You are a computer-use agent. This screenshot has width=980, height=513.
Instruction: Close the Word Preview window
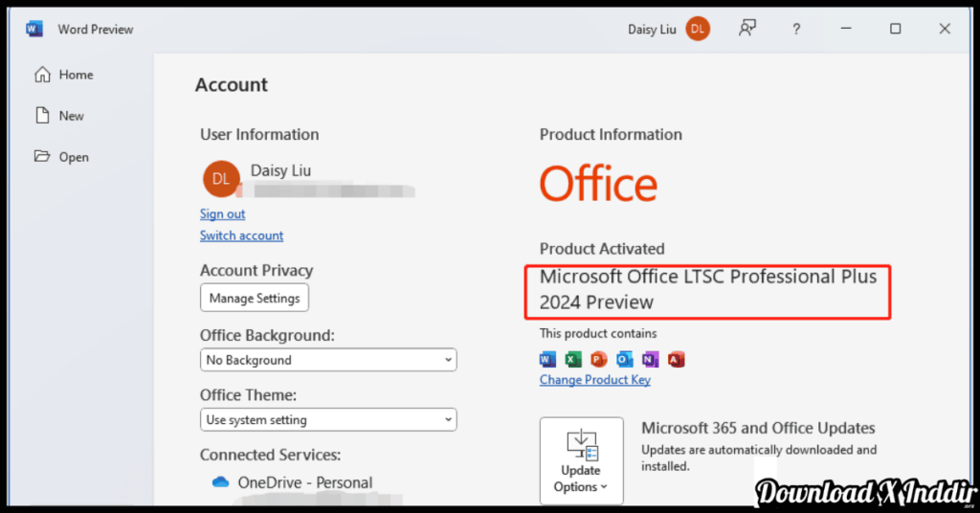coord(945,29)
